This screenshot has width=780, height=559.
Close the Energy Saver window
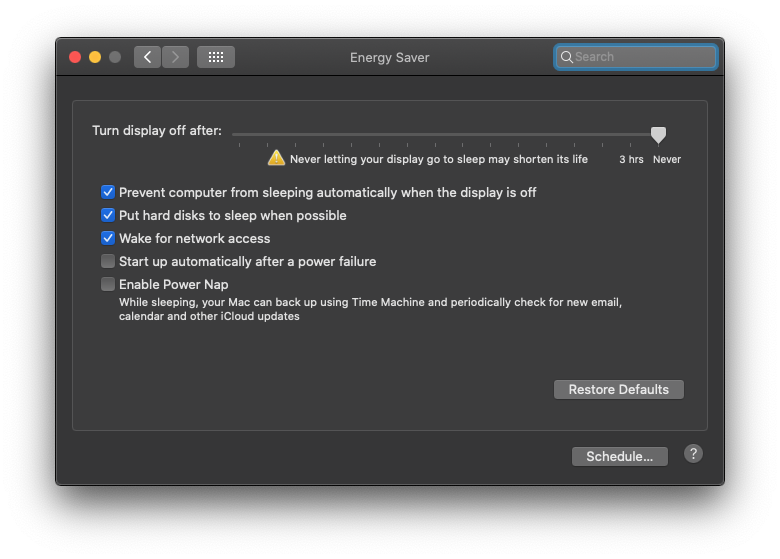tap(75, 57)
